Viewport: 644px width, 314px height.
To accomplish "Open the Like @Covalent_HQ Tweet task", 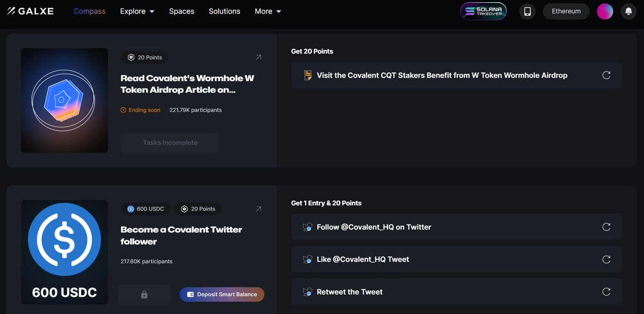I will (457, 259).
